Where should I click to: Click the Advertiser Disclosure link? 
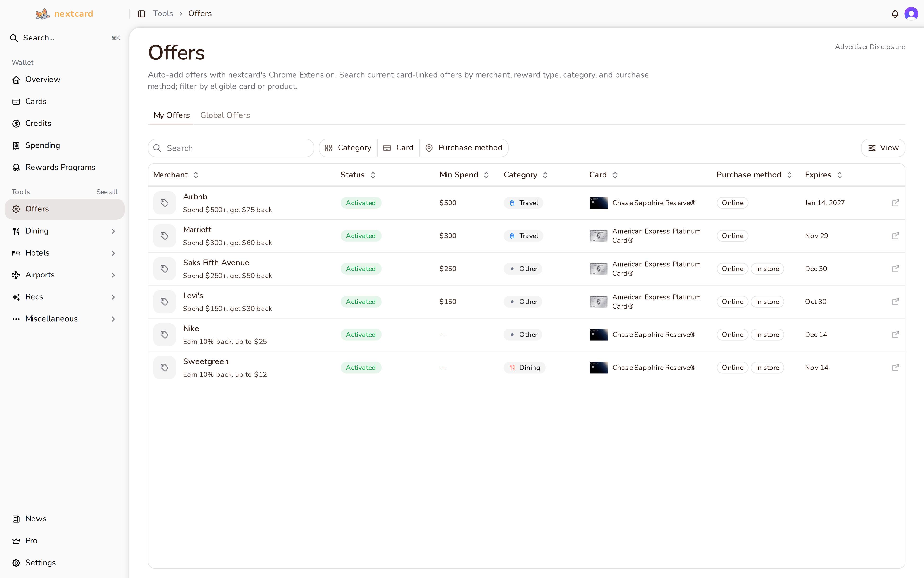pos(870,47)
